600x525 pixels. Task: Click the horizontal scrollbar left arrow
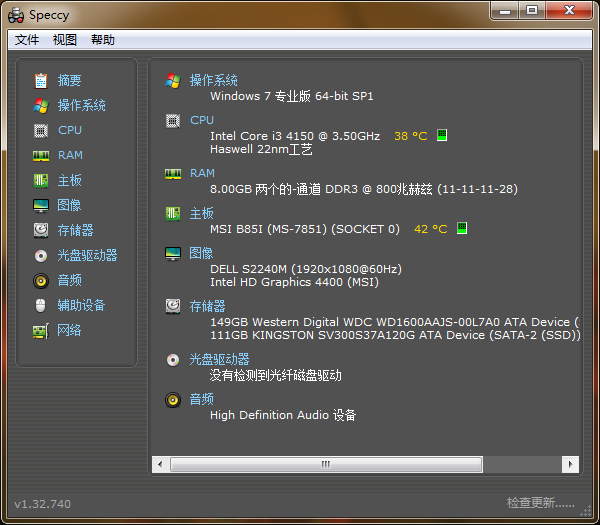point(160,464)
